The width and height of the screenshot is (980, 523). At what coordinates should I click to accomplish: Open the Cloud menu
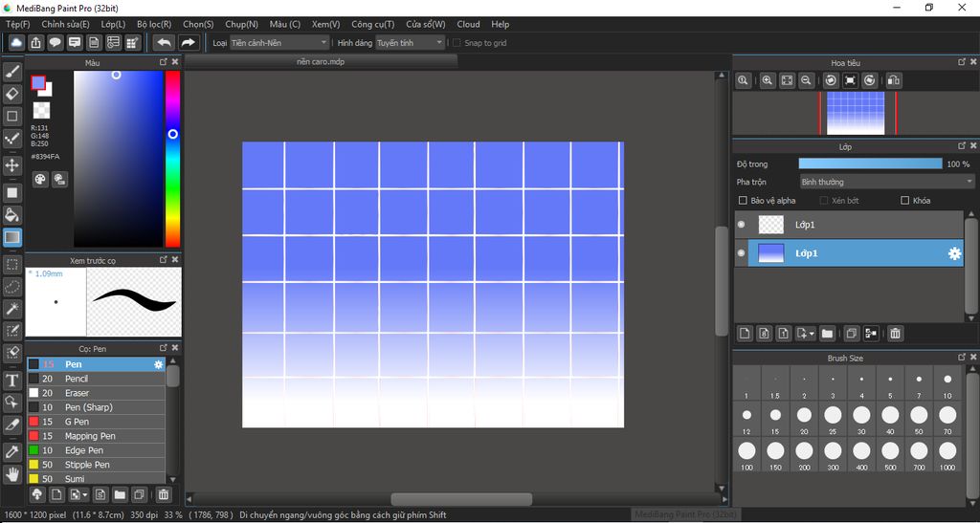[468, 24]
